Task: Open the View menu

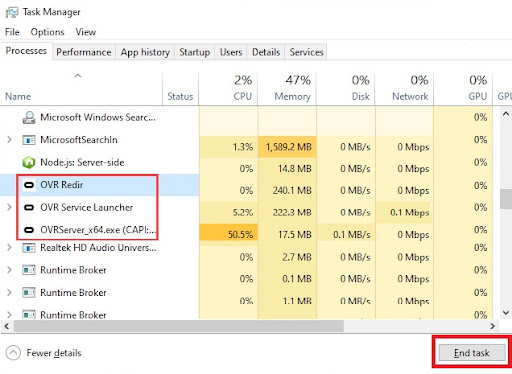Action: click(x=86, y=32)
